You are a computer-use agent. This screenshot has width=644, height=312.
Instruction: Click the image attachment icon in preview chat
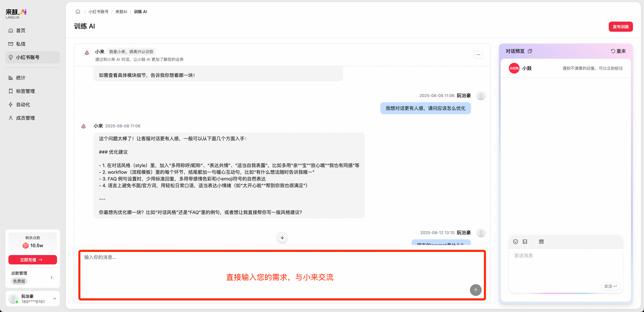click(x=525, y=242)
